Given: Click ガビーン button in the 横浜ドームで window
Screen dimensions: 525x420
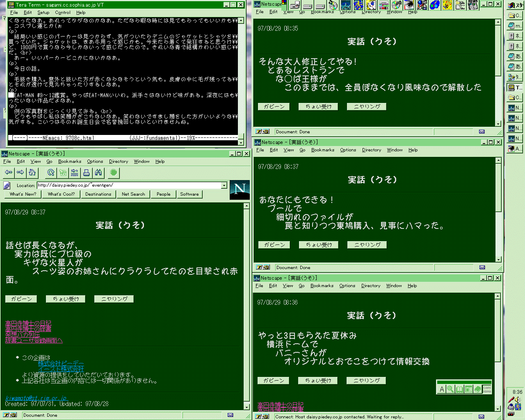Looking at the screenshot, I should pyautogui.click(x=274, y=381).
